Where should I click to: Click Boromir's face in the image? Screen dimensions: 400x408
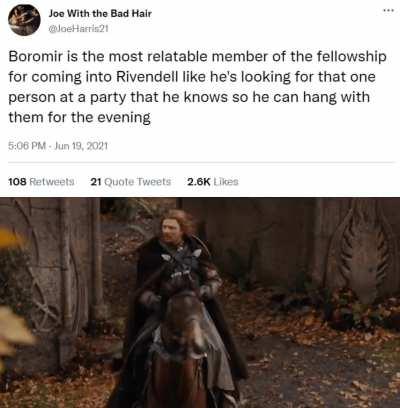[x=171, y=229]
